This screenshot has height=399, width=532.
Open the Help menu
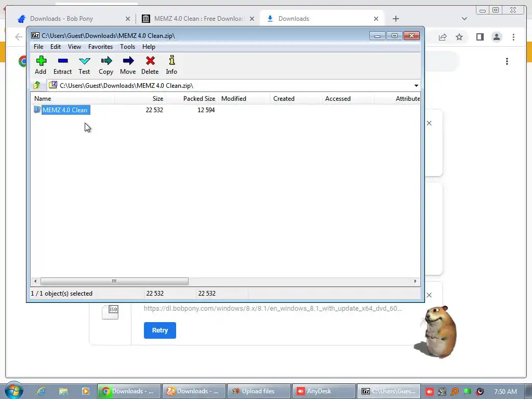(x=149, y=46)
